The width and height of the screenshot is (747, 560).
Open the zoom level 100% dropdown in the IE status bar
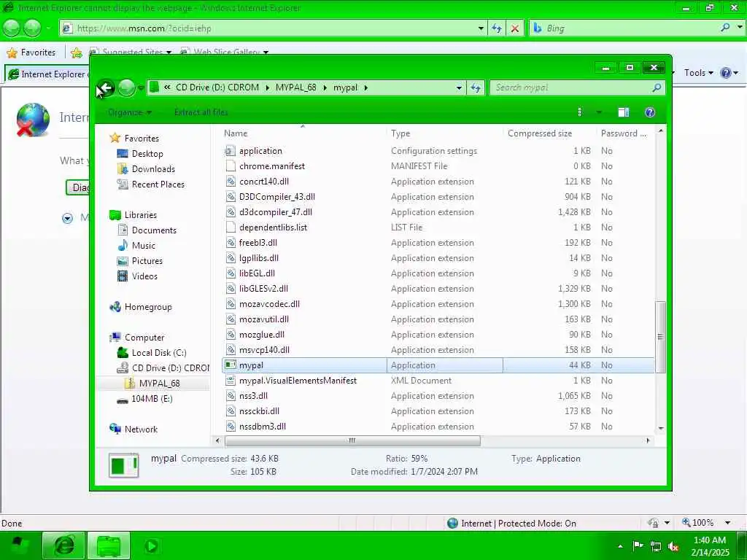click(x=727, y=523)
